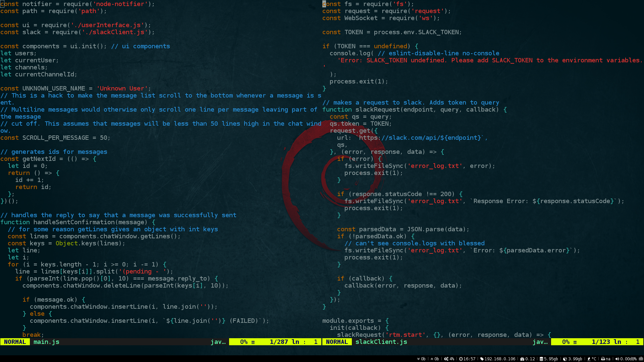644x362 pixels.
Task: Click the main.js filename in status line
Action: (x=46, y=342)
